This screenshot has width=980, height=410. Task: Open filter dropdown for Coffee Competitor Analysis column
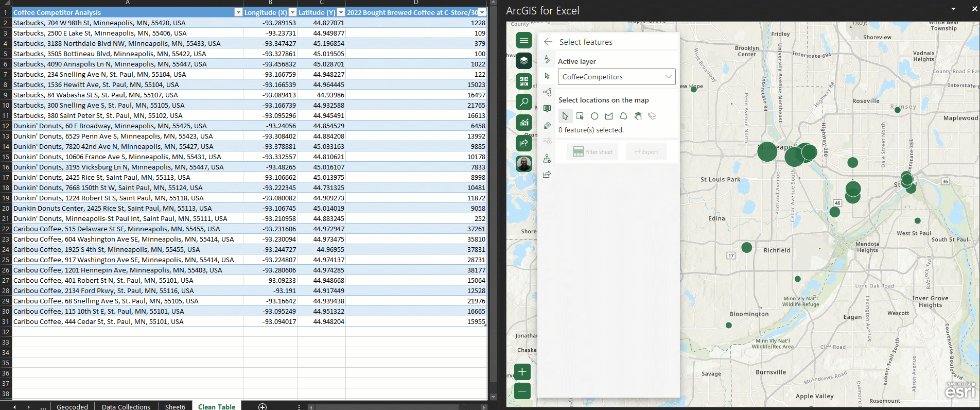238,12
